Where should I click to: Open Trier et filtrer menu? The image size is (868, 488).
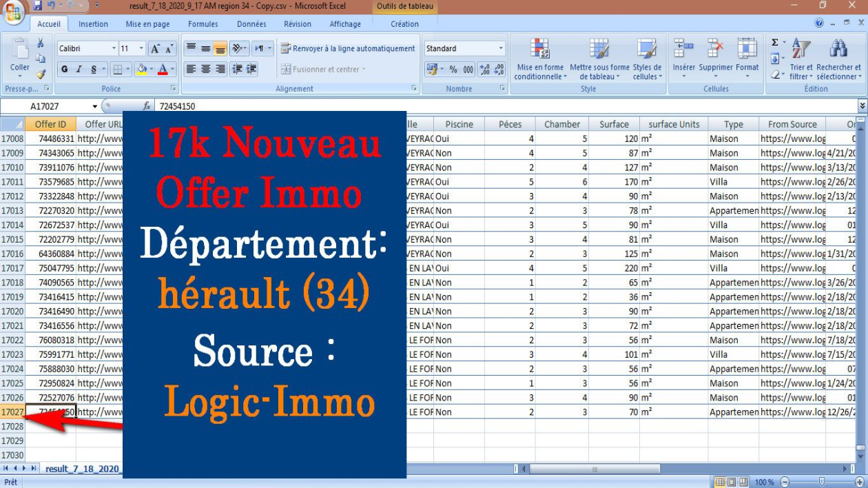pos(800,60)
